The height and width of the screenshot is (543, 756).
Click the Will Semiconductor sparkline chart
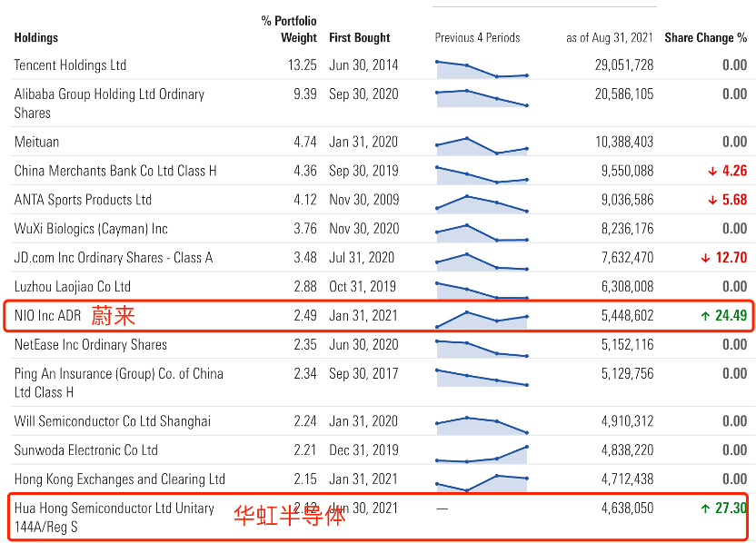(482, 426)
